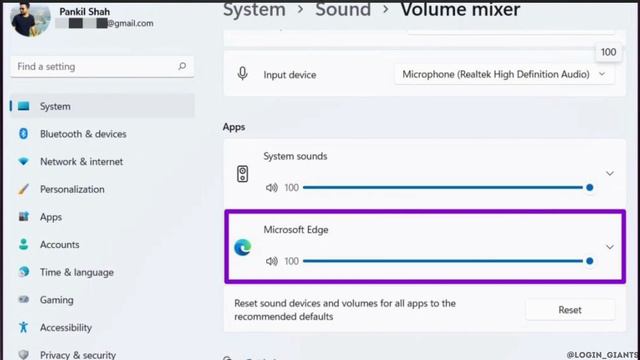Click the Time & language globe icon

click(x=24, y=272)
